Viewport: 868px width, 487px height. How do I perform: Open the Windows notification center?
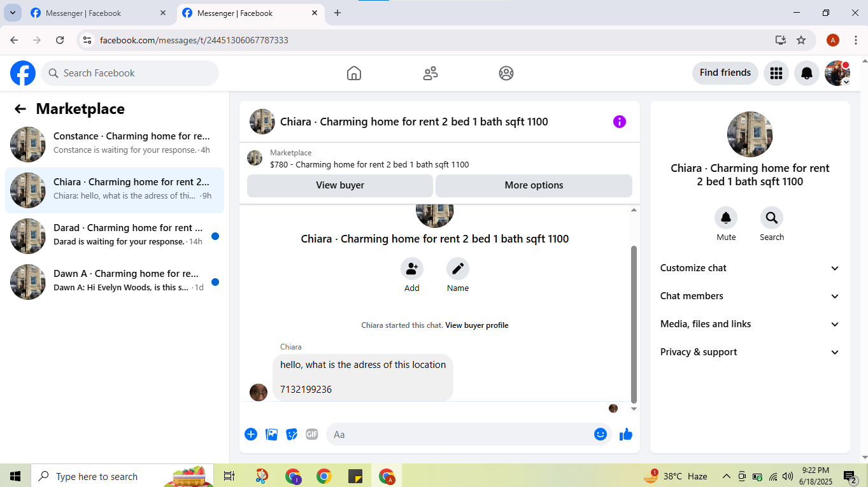pyautogui.click(x=850, y=476)
